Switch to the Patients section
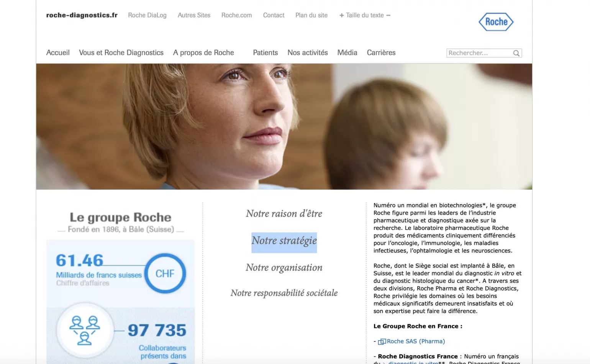 point(265,52)
